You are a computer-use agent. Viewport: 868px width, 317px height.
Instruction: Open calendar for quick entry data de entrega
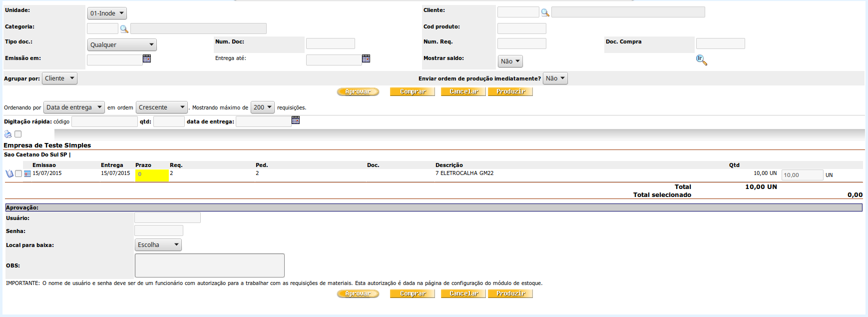point(295,120)
